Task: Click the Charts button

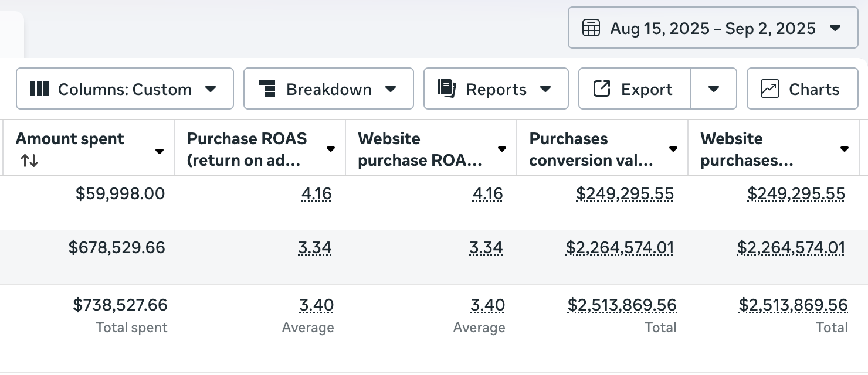Action: pos(802,88)
